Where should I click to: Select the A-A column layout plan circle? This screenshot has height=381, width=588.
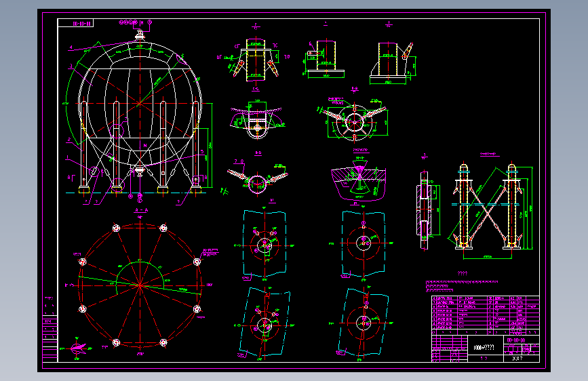point(140,285)
